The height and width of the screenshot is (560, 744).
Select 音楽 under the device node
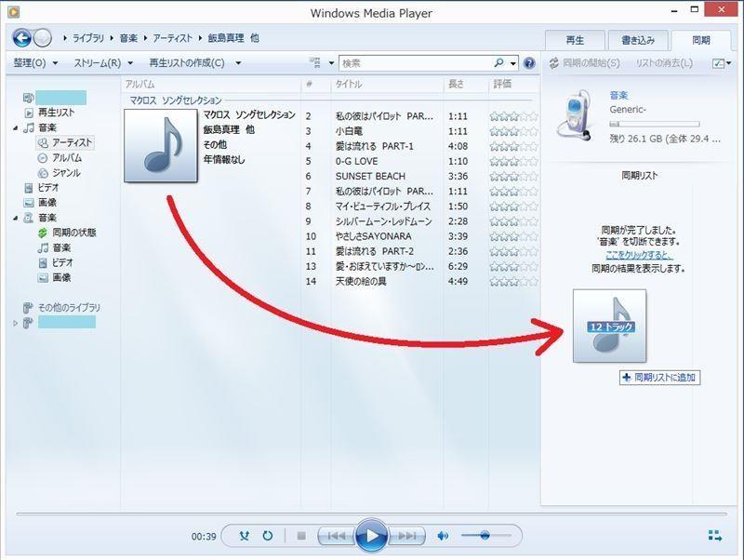(61, 247)
